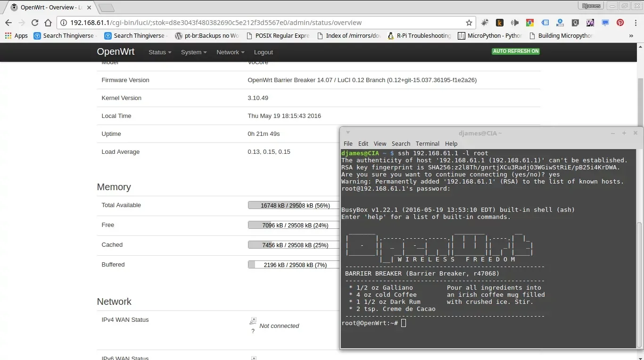644x360 pixels.
Task: Select the Uptime value '0h 21m 49s'
Action: tap(264, 134)
